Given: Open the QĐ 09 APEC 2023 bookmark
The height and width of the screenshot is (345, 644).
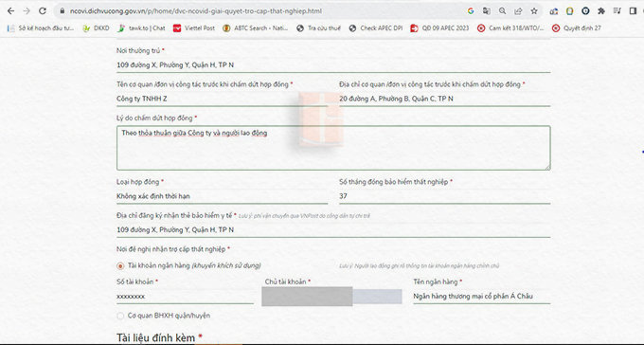Looking at the screenshot, I should point(439,28).
